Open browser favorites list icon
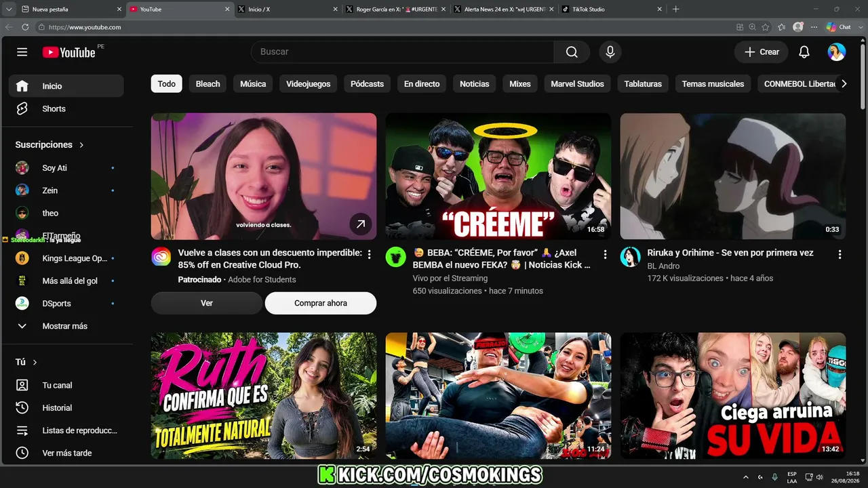868x488 pixels. (x=781, y=27)
